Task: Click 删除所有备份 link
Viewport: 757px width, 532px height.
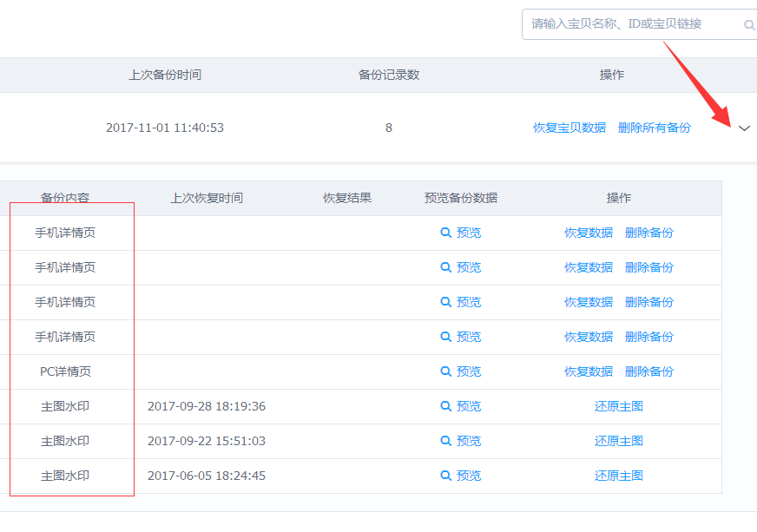Action: pyautogui.click(x=655, y=128)
